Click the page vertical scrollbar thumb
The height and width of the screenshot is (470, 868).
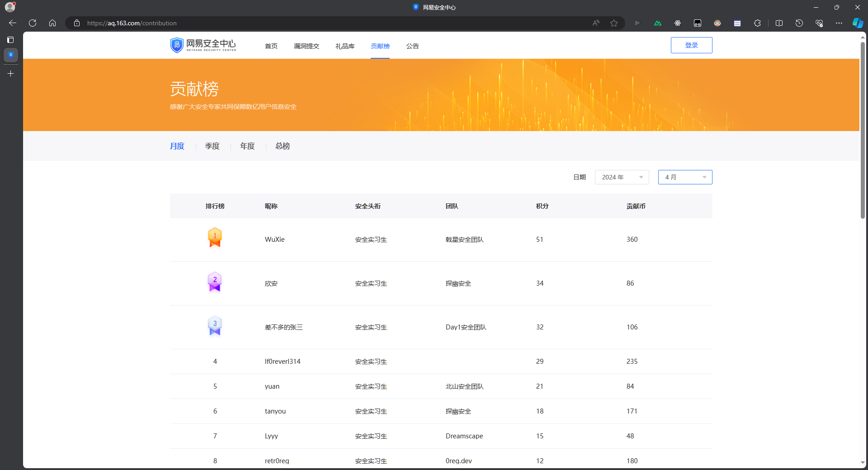[x=863, y=130]
